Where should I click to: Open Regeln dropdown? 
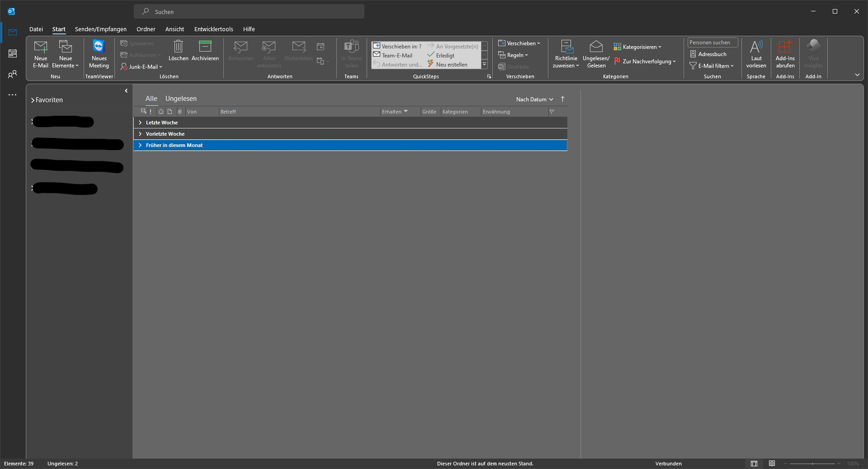[x=513, y=55]
